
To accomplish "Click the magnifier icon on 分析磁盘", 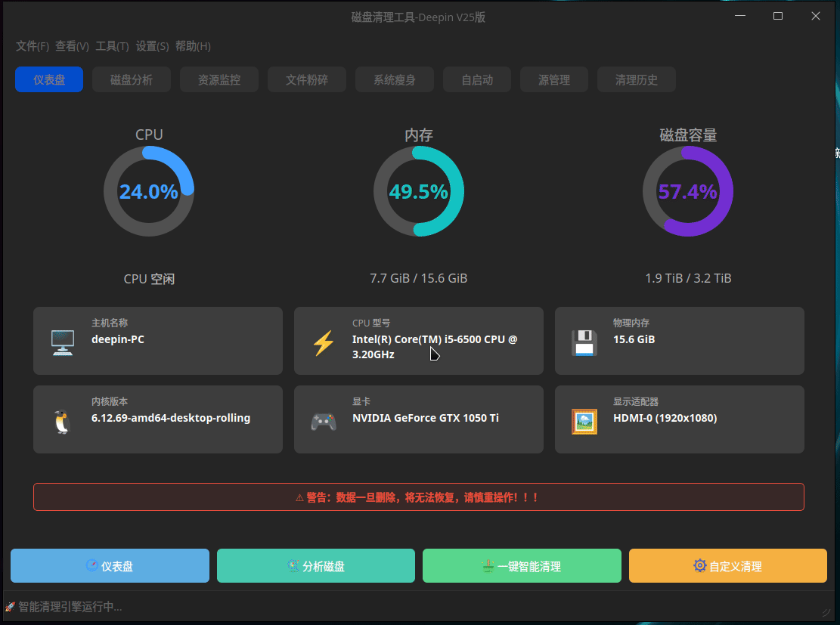I will (x=293, y=565).
